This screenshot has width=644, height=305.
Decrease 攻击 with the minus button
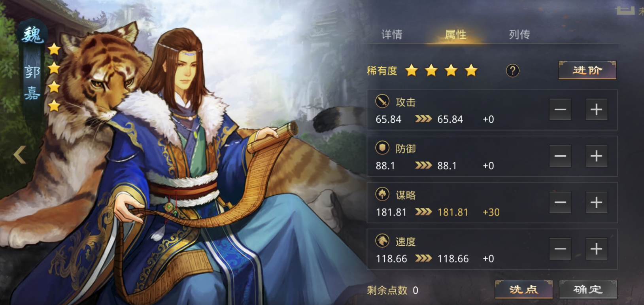560,110
